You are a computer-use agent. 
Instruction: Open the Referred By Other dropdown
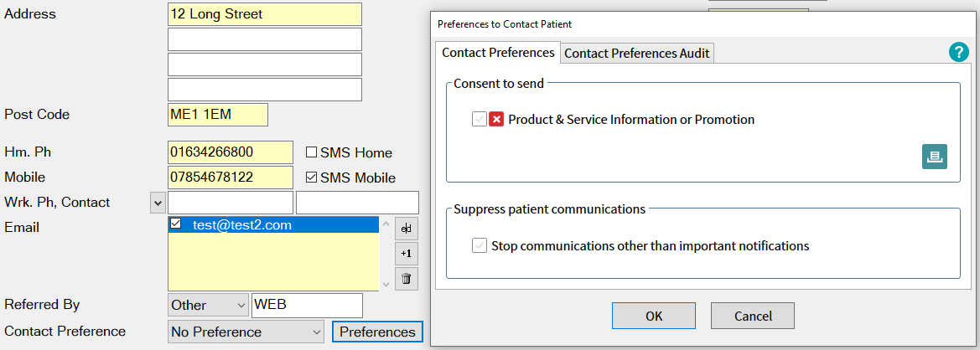tap(209, 305)
